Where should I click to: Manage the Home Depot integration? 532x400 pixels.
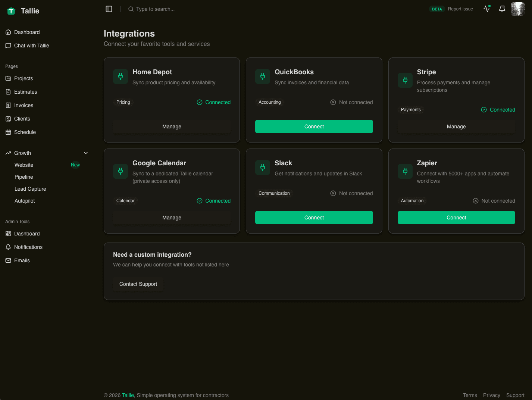pos(172,126)
